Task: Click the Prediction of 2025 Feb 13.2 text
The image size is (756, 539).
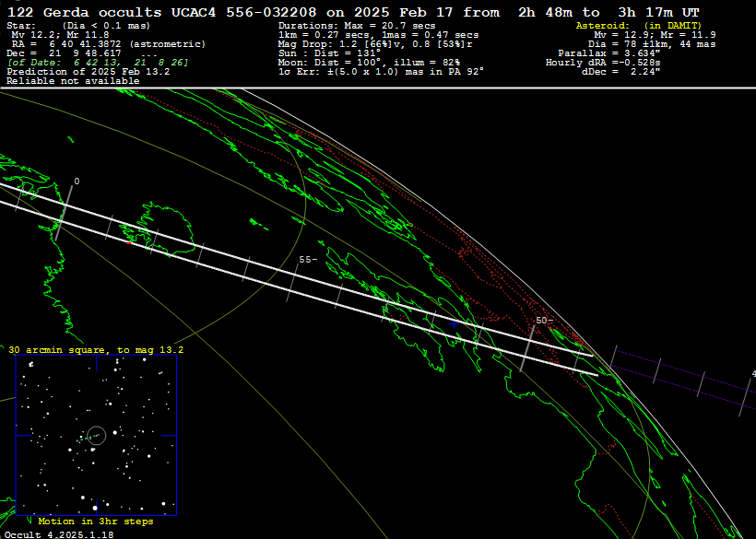Action: coord(88,72)
